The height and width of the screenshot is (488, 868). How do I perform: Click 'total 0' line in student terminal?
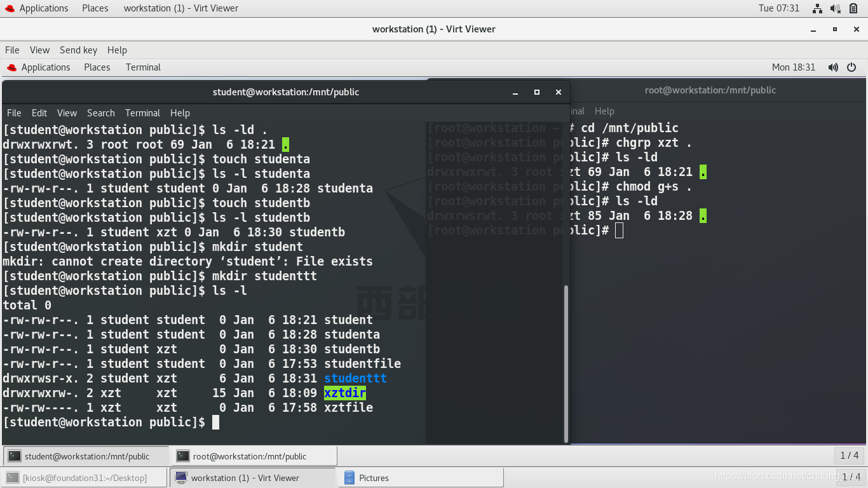(x=27, y=305)
